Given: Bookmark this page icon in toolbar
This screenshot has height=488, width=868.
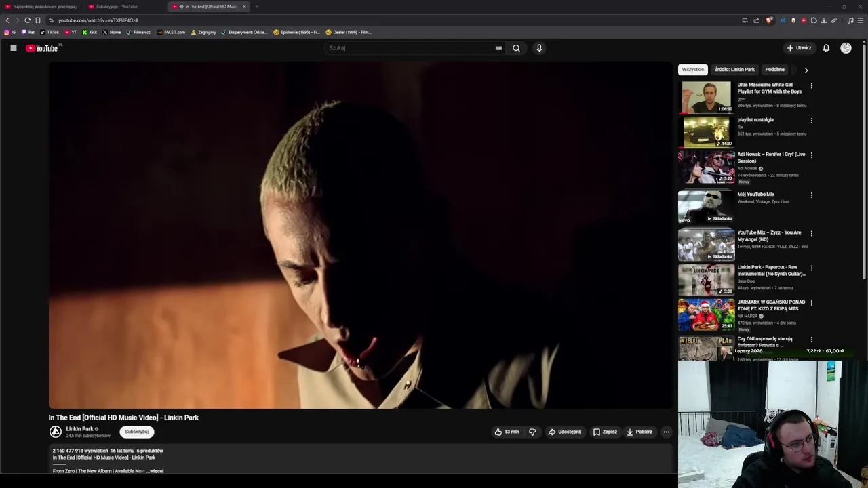Looking at the screenshot, I should coord(38,20).
